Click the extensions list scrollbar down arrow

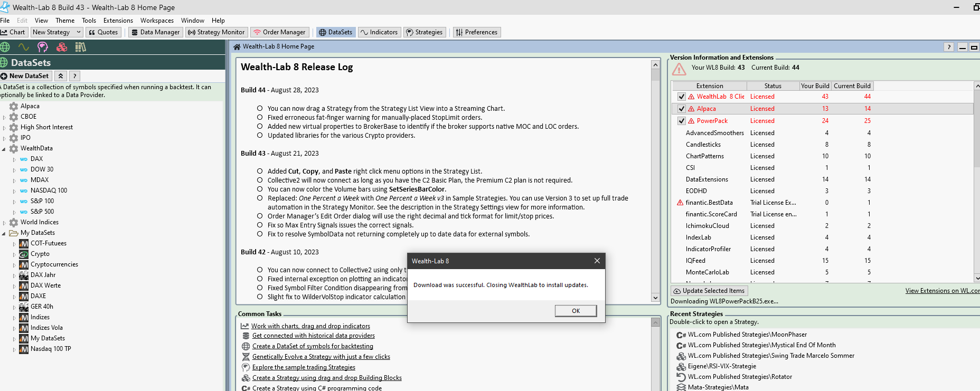977,278
